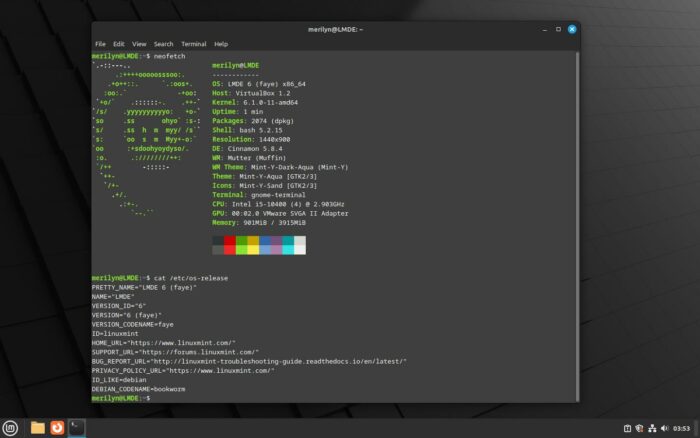700x438 pixels.
Task: Click the NAME="LMDE" line
Action: coord(113,297)
